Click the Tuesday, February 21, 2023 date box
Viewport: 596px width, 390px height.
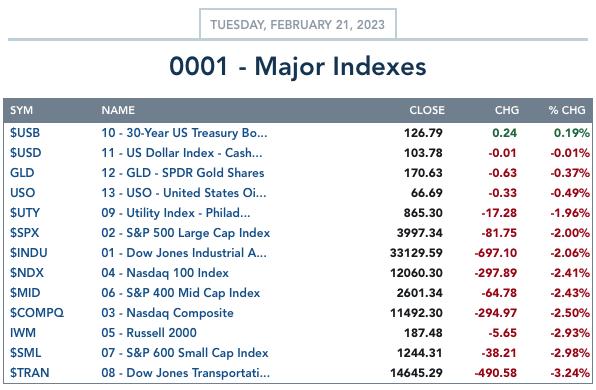pos(298,24)
